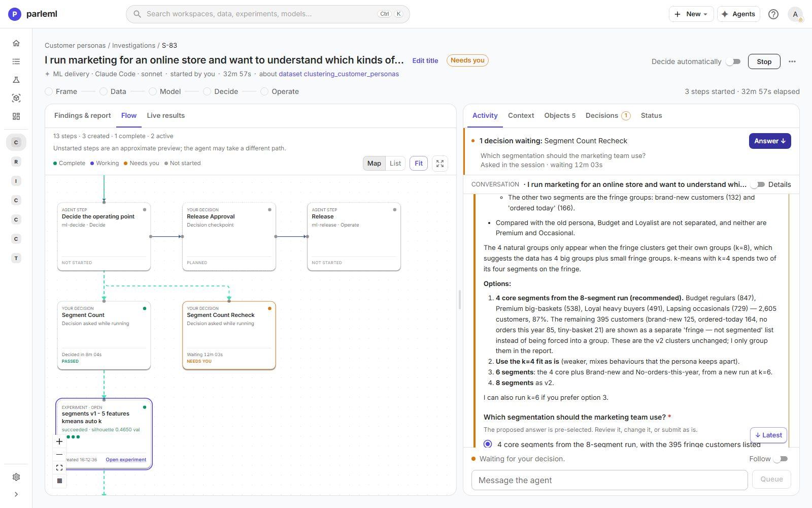Viewport: 812px width, 508px height.
Task: Open dataset clustering_customer_personas link
Action: (x=339, y=74)
